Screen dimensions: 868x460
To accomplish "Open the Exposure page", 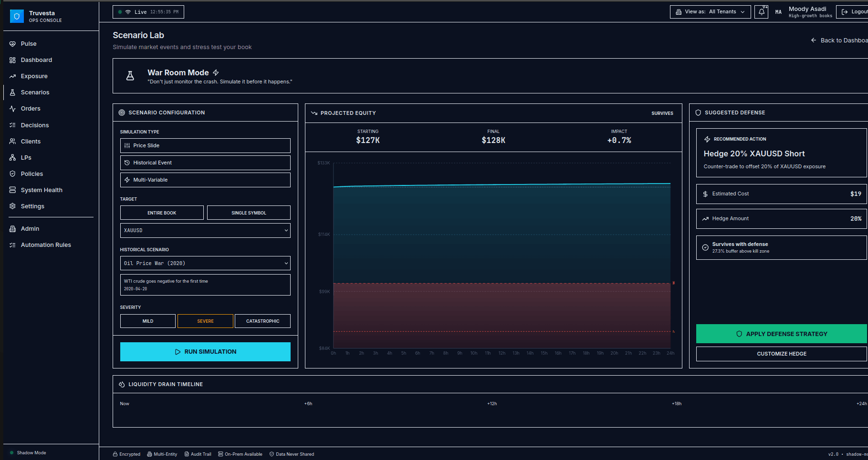I will click(x=34, y=76).
